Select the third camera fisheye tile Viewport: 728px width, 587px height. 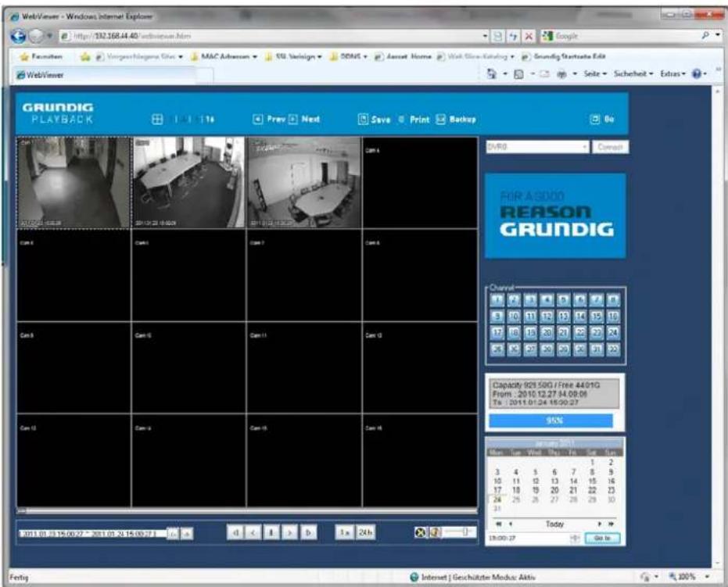[x=304, y=182]
